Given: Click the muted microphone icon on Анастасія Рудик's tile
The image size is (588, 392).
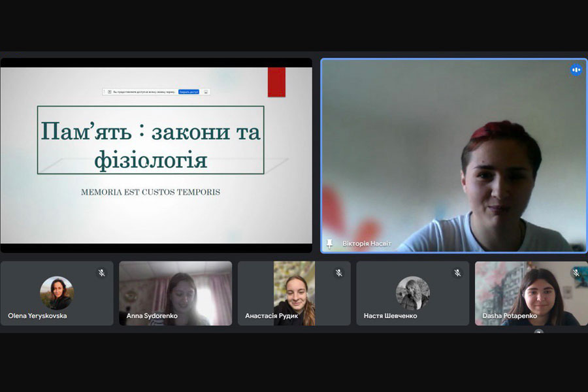Looking at the screenshot, I should point(338,272).
